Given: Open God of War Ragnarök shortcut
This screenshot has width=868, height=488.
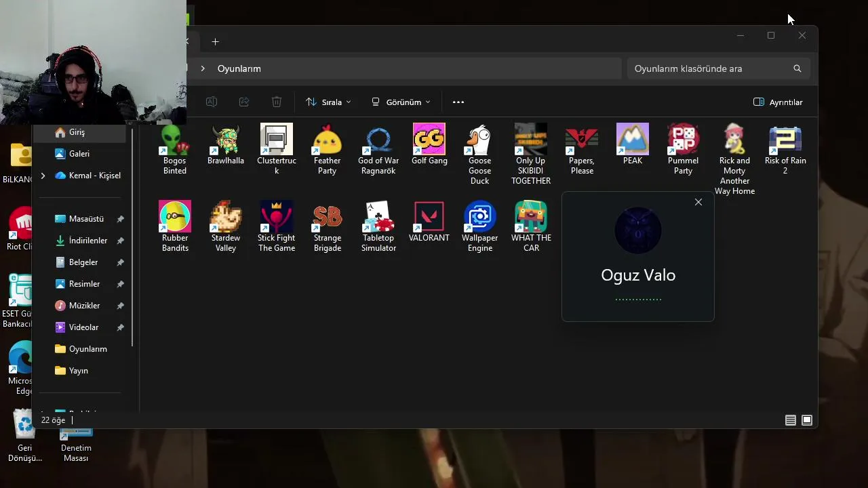Looking at the screenshot, I should (x=378, y=150).
